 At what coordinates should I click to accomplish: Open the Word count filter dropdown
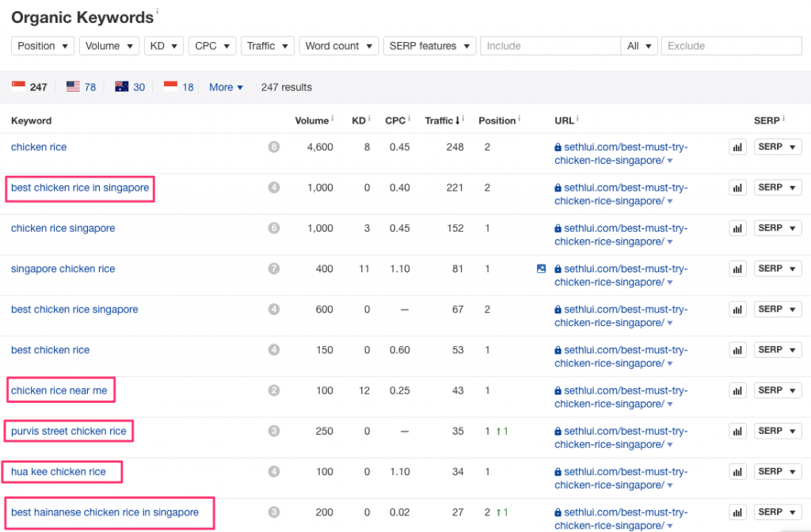click(x=339, y=46)
